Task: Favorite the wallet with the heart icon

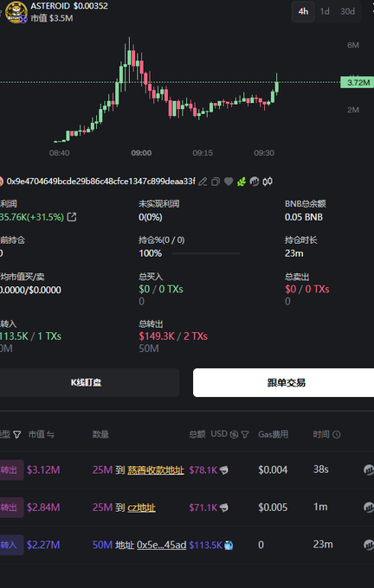Action: pos(229,182)
